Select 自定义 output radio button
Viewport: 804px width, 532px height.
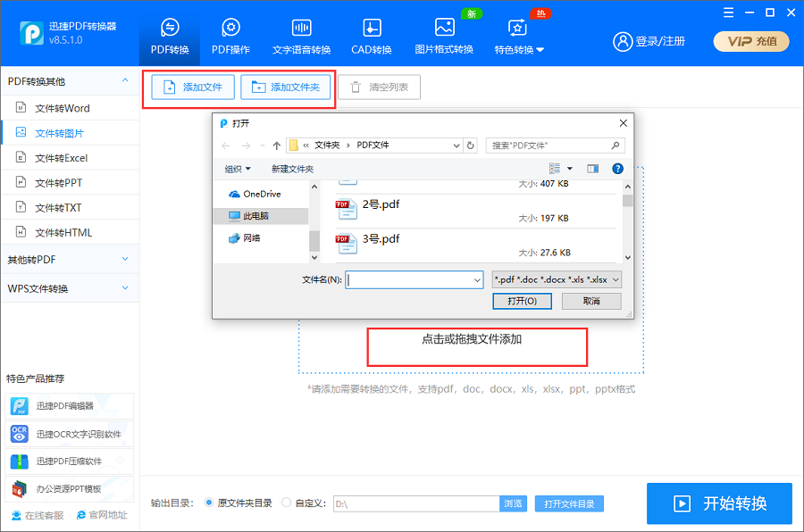pyautogui.click(x=286, y=503)
